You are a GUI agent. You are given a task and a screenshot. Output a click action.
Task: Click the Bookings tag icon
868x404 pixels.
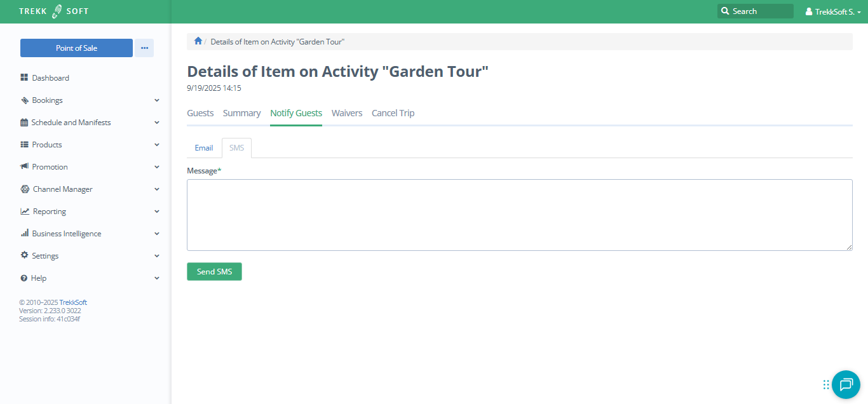tap(24, 100)
